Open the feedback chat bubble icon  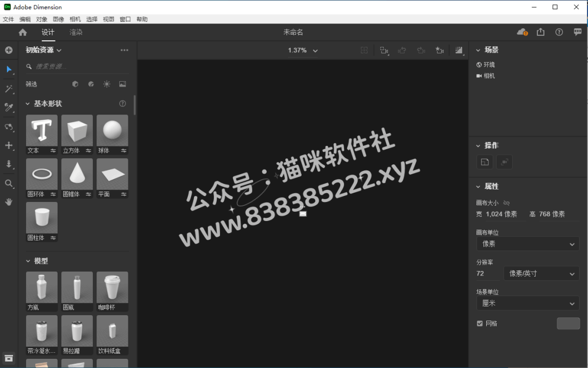click(578, 32)
